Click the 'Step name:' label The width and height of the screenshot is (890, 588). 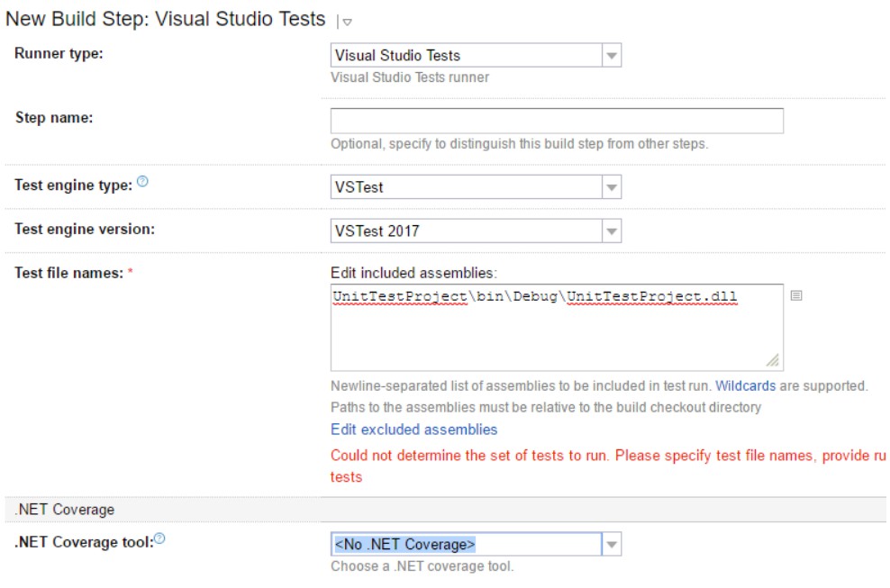pyautogui.click(x=54, y=117)
